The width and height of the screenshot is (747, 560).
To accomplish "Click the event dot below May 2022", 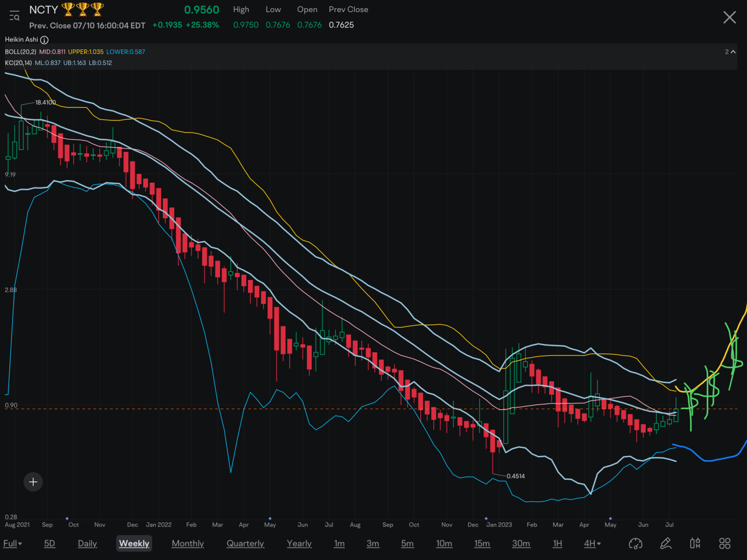I will [x=270, y=518].
